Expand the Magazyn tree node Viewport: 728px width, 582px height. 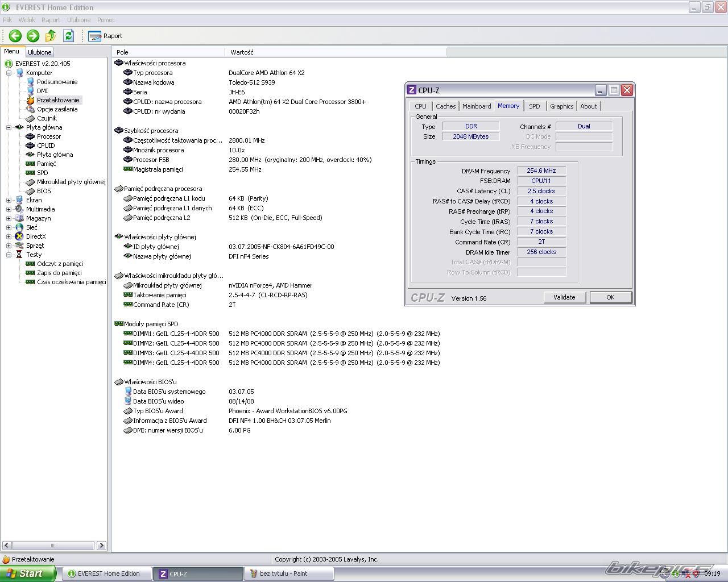9,218
